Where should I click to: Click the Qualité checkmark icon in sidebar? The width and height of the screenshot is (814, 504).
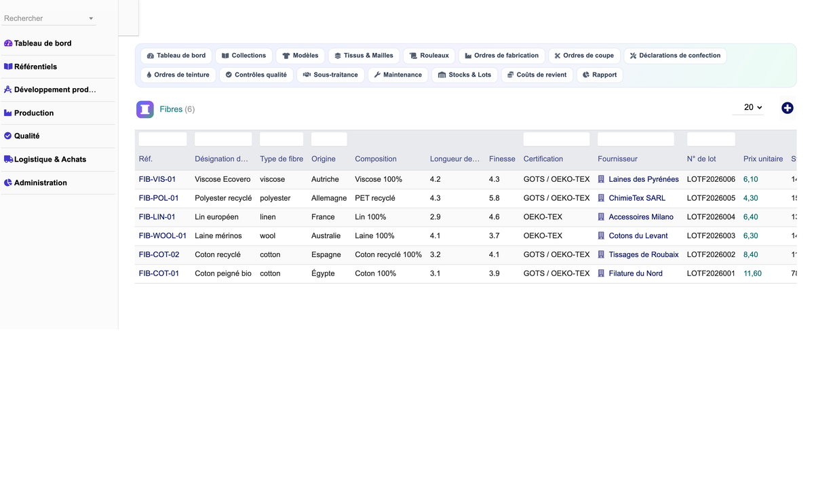pos(8,136)
